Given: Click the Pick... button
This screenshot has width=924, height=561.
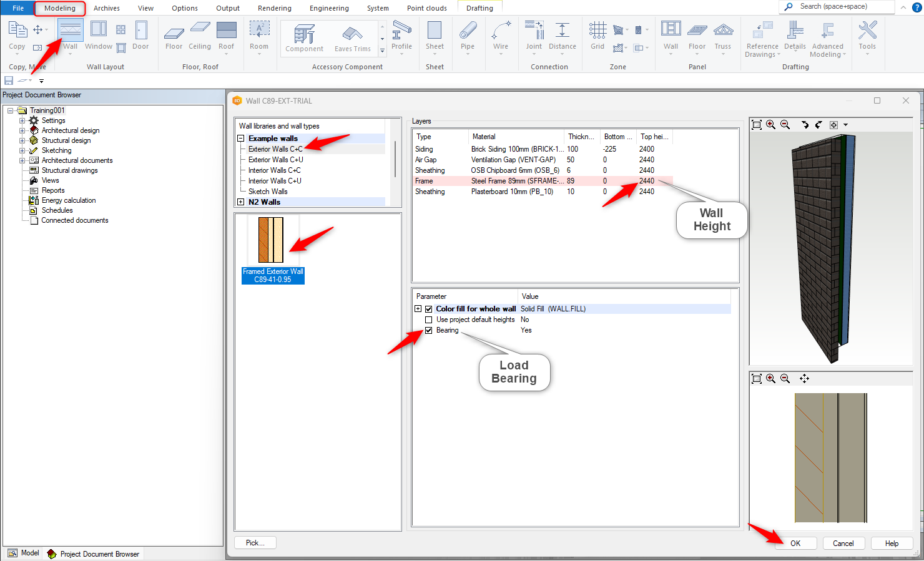Looking at the screenshot, I should point(255,543).
